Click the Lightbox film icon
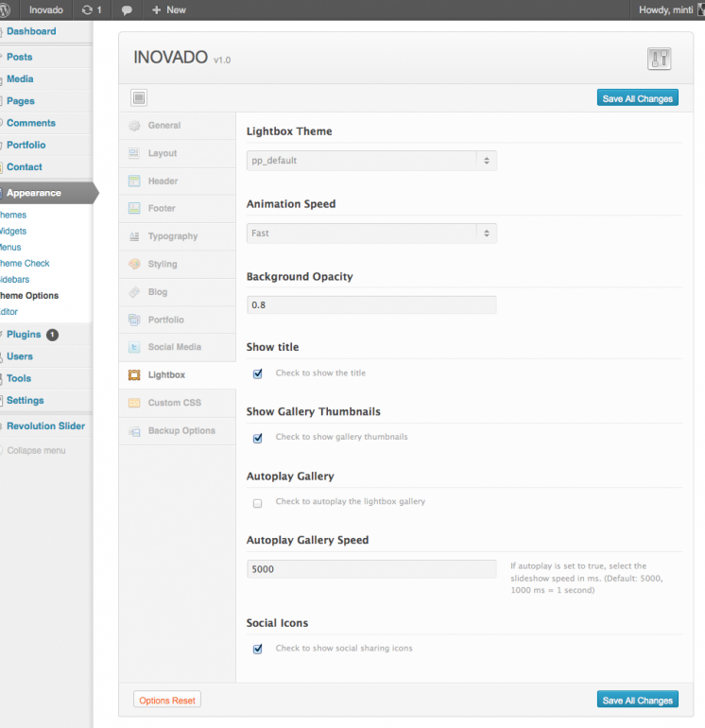The image size is (705, 728). [134, 374]
